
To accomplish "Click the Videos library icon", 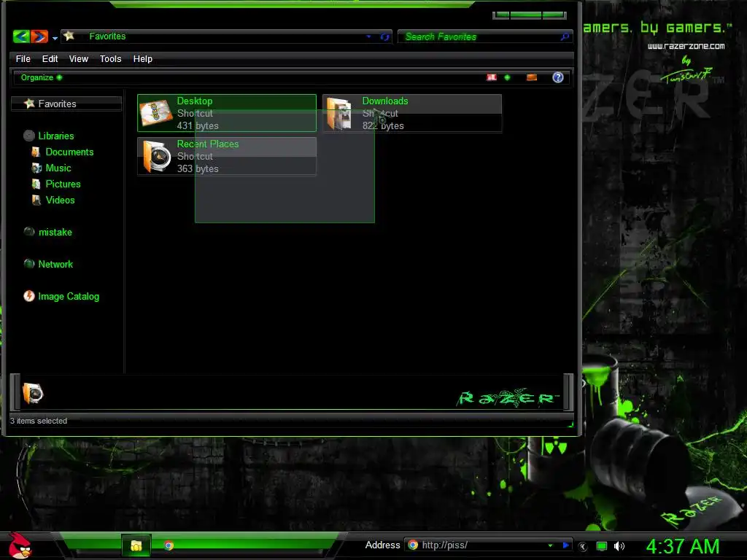I will pos(36,200).
